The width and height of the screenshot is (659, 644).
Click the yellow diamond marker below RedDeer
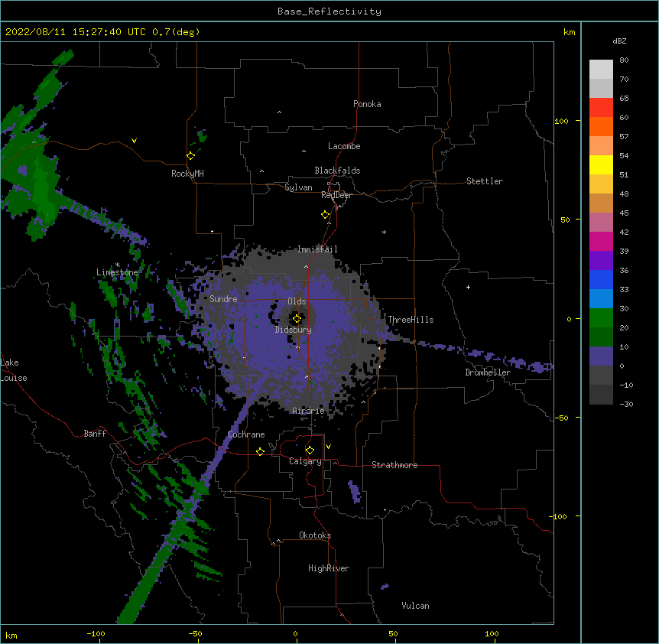[x=326, y=215]
